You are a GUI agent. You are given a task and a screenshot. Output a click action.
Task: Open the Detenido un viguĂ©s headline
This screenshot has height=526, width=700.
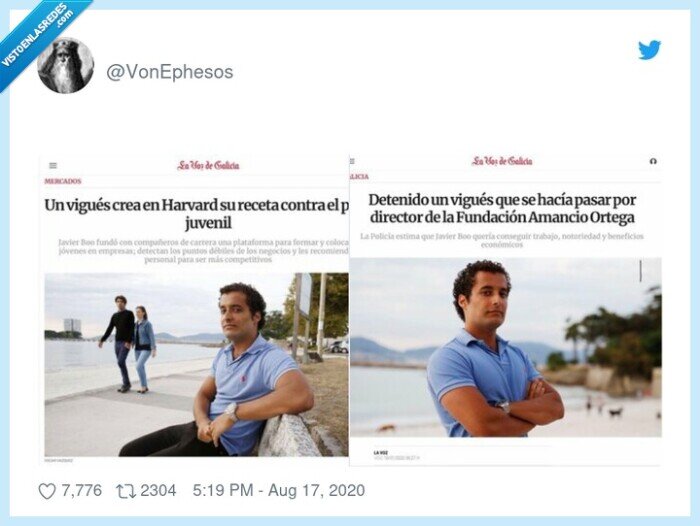[502, 209]
